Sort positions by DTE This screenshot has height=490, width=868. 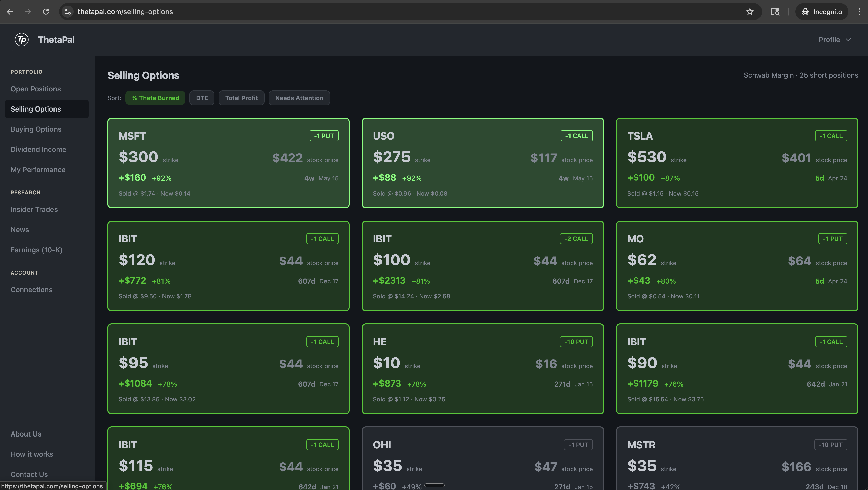[x=202, y=98]
